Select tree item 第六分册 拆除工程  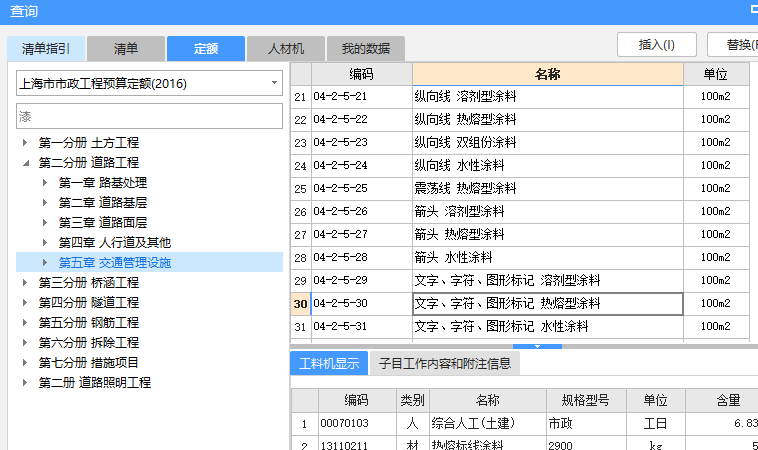88,343
